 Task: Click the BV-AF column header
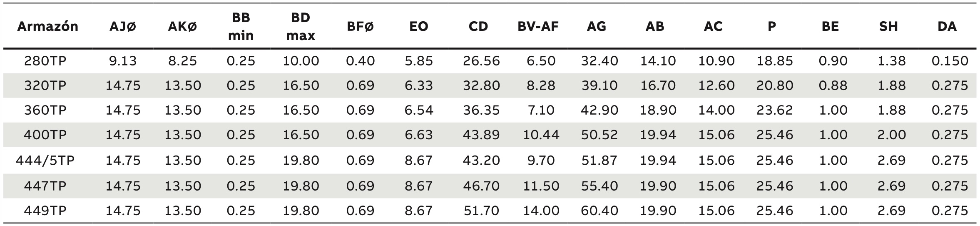[538, 27]
